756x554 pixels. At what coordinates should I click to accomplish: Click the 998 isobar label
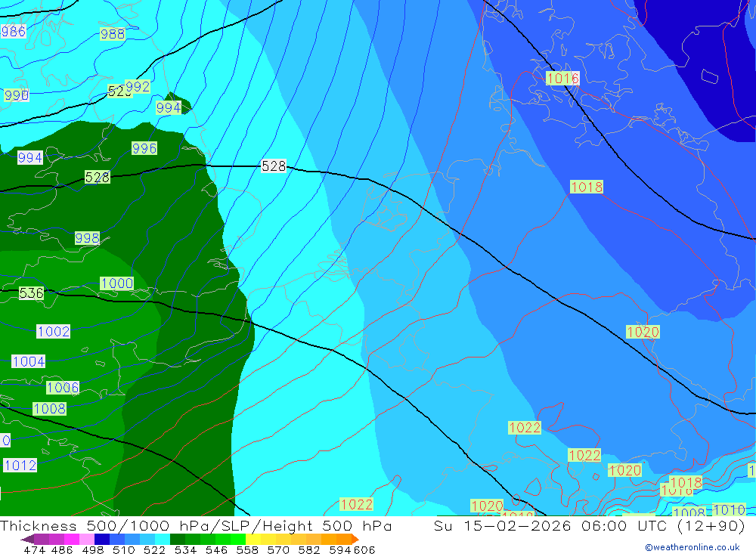[87, 238]
